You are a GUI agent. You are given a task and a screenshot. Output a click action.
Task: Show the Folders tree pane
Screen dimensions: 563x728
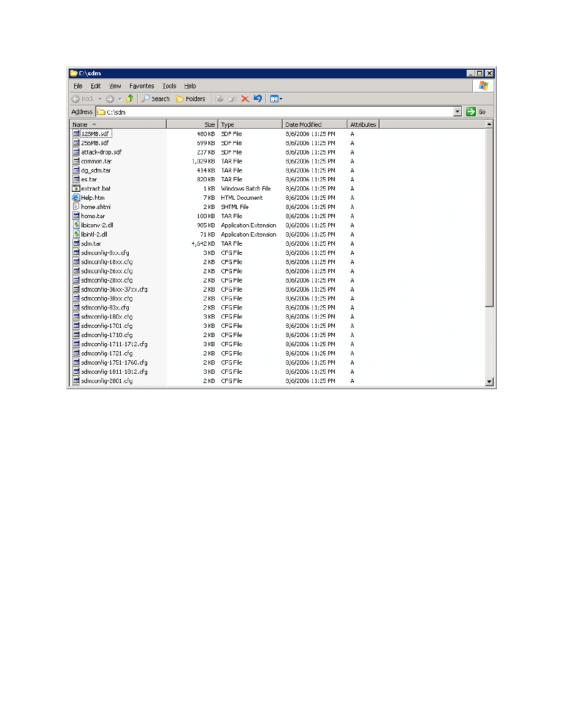point(191,99)
